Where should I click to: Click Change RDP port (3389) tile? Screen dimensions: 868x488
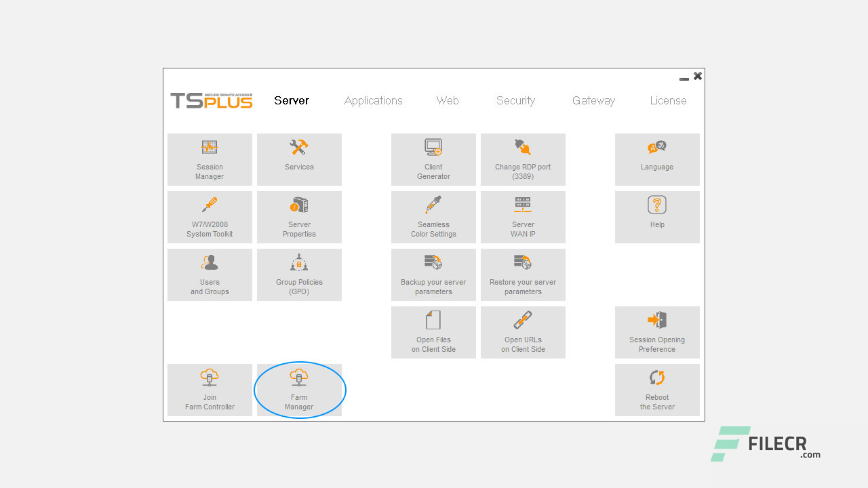[x=523, y=159]
